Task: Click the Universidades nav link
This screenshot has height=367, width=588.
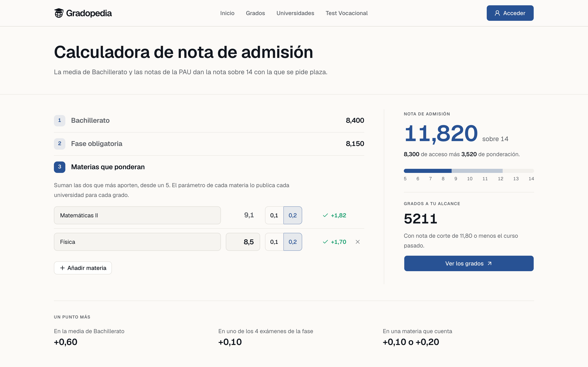Action: click(x=295, y=13)
